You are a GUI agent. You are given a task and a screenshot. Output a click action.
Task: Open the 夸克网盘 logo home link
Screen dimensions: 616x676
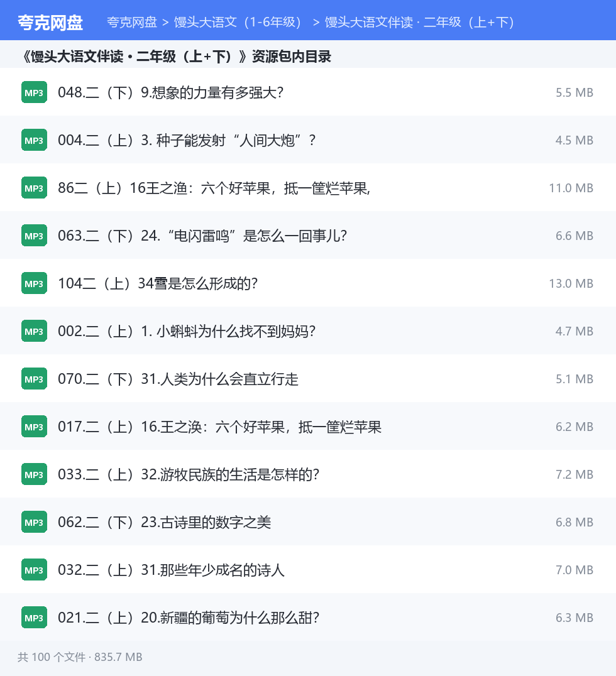click(50, 23)
